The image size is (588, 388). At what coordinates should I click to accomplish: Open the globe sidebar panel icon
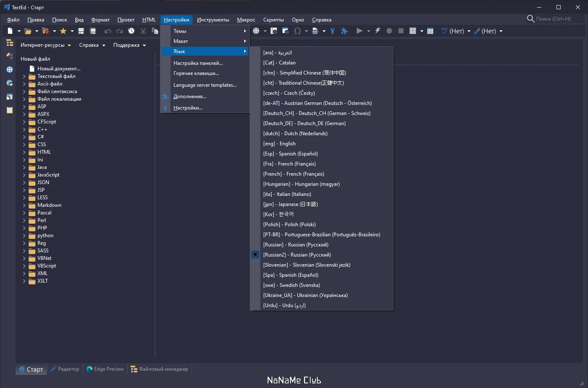tap(10, 70)
